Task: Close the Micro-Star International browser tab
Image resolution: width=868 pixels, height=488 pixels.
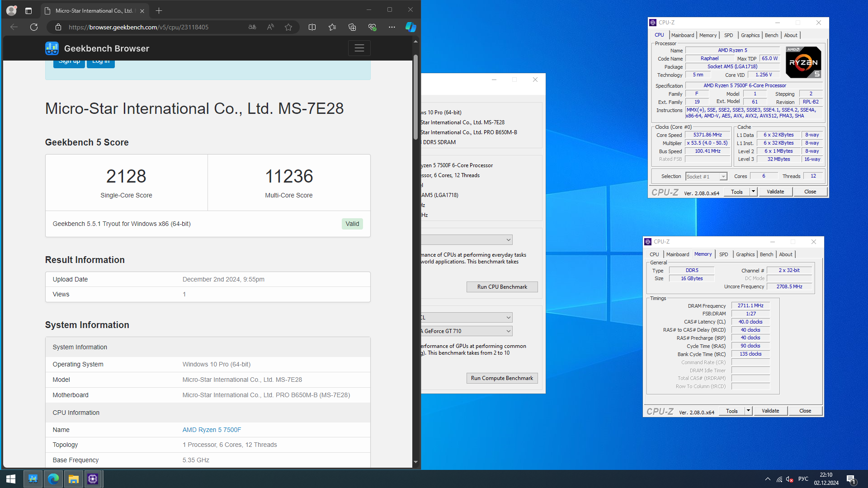Action: pyautogui.click(x=142, y=11)
